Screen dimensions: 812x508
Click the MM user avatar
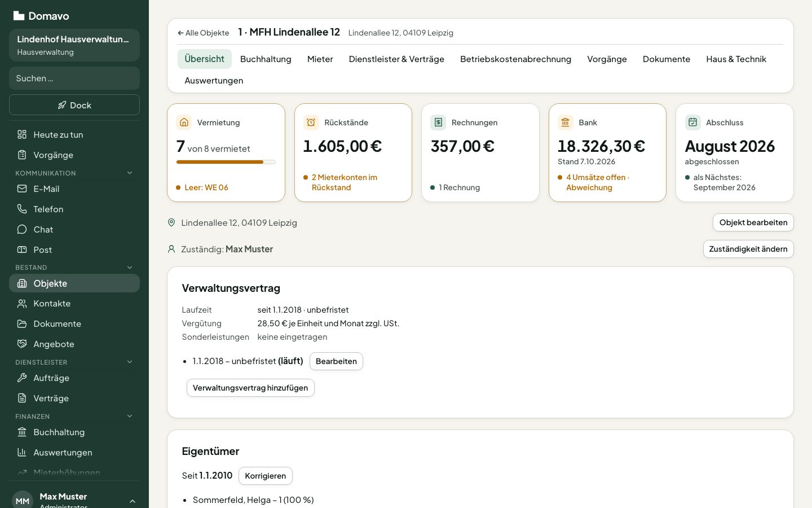23,501
